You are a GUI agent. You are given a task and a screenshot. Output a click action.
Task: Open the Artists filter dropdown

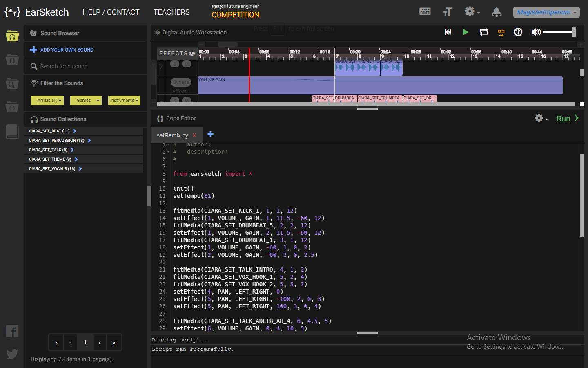click(x=47, y=100)
